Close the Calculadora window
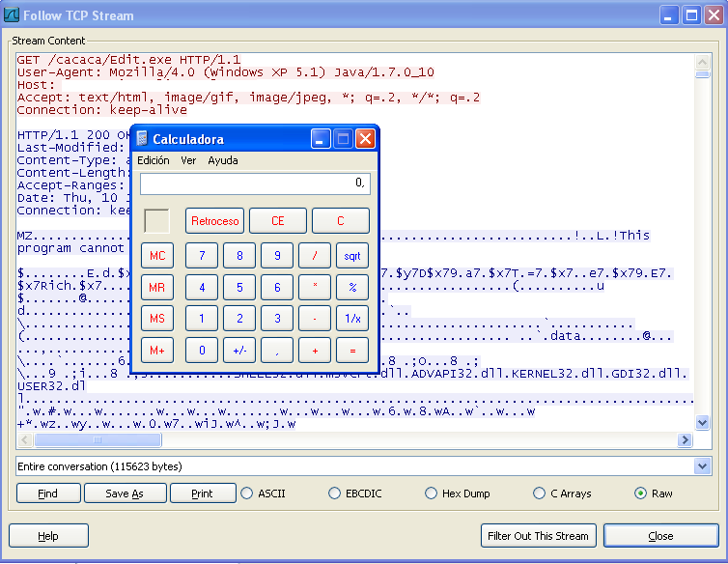The width and height of the screenshot is (728, 564). tap(365, 138)
